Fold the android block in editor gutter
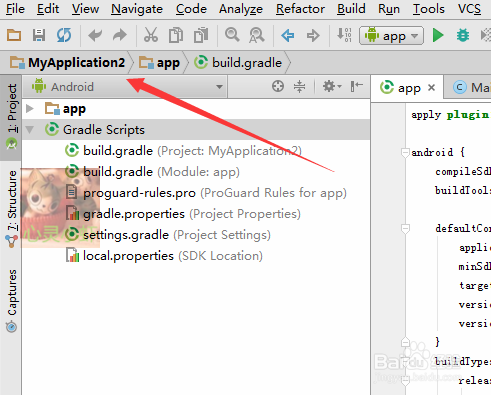The image size is (491, 395). [405, 153]
